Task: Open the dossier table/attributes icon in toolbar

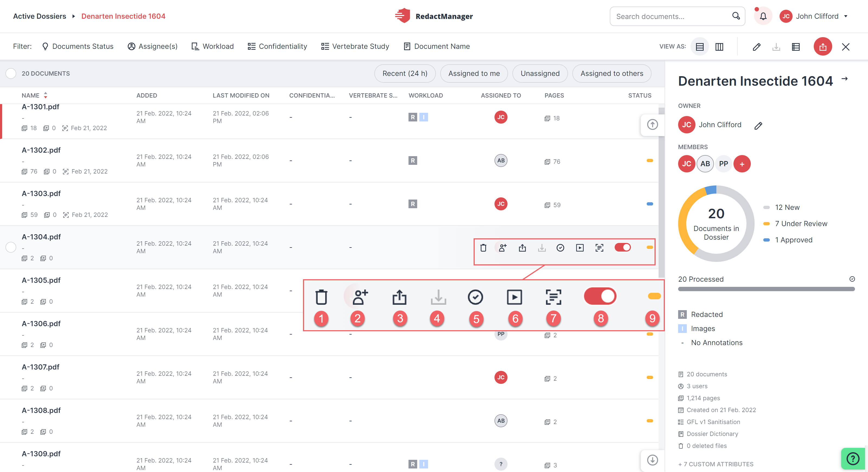Action: (796, 47)
